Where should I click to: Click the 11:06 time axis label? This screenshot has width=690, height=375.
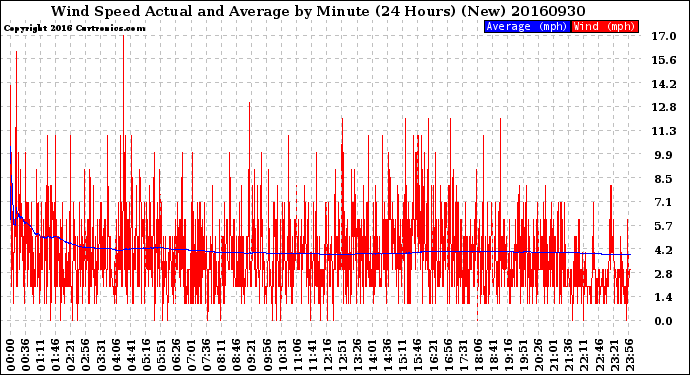coord(297,355)
